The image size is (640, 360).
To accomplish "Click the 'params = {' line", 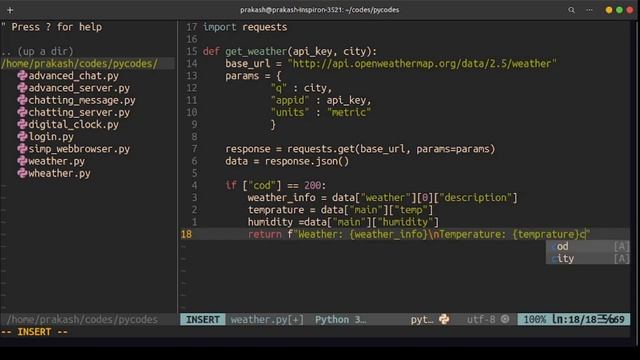I will pyautogui.click(x=253, y=76).
